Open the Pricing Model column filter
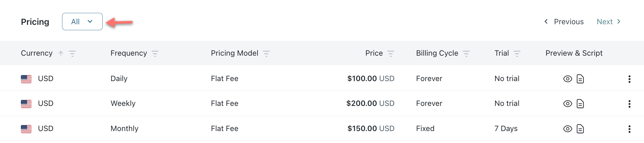644x143 pixels. click(x=266, y=54)
